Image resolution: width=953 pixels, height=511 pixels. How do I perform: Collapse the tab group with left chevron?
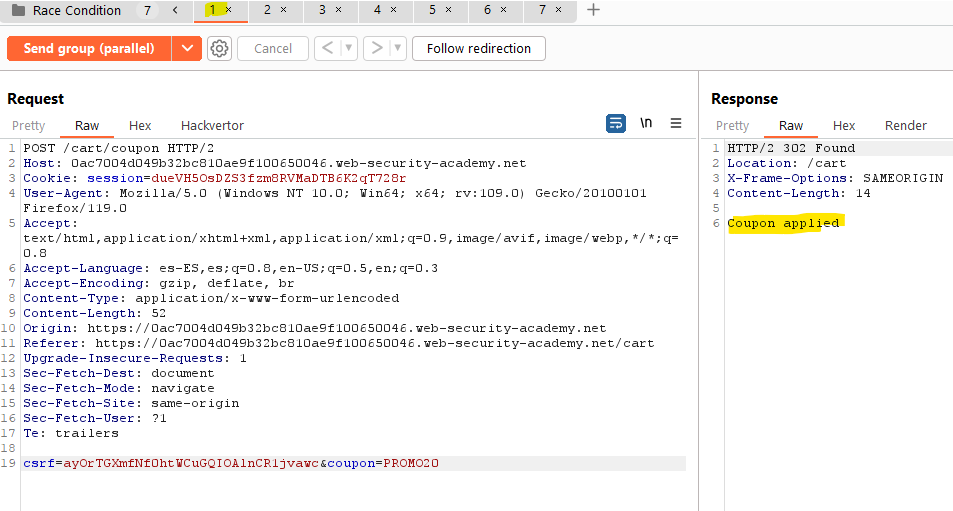tap(175, 10)
